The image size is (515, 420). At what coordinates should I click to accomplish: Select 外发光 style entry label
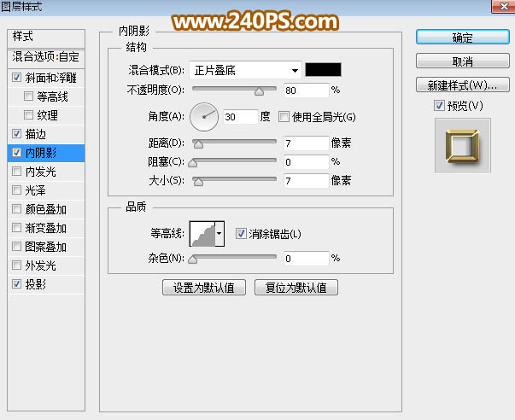coord(41,265)
